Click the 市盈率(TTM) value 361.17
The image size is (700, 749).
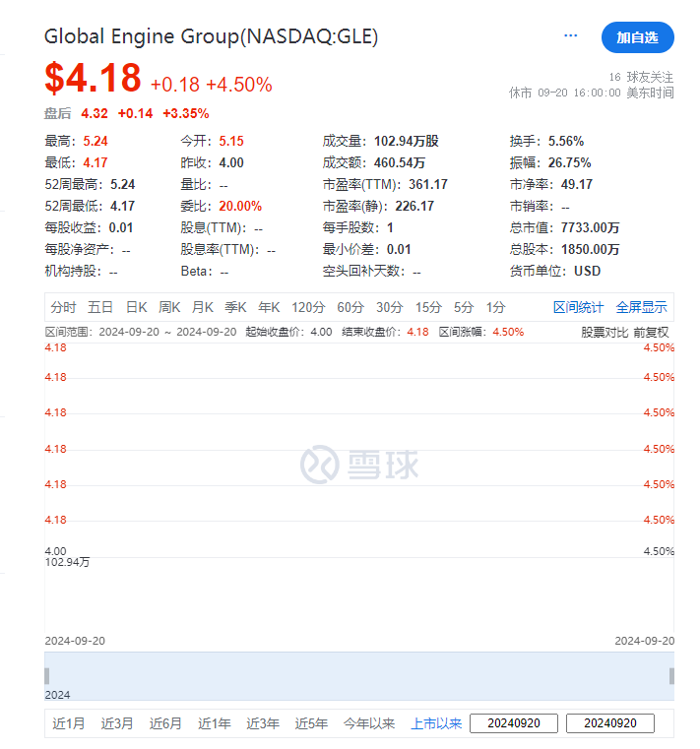[x=428, y=184]
